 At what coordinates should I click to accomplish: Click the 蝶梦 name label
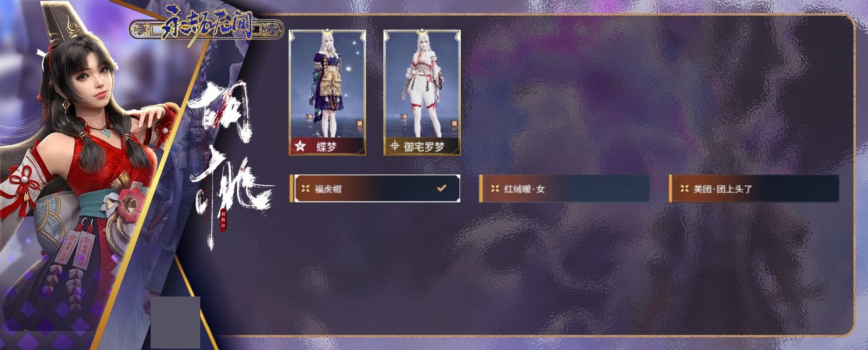[326, 146]
